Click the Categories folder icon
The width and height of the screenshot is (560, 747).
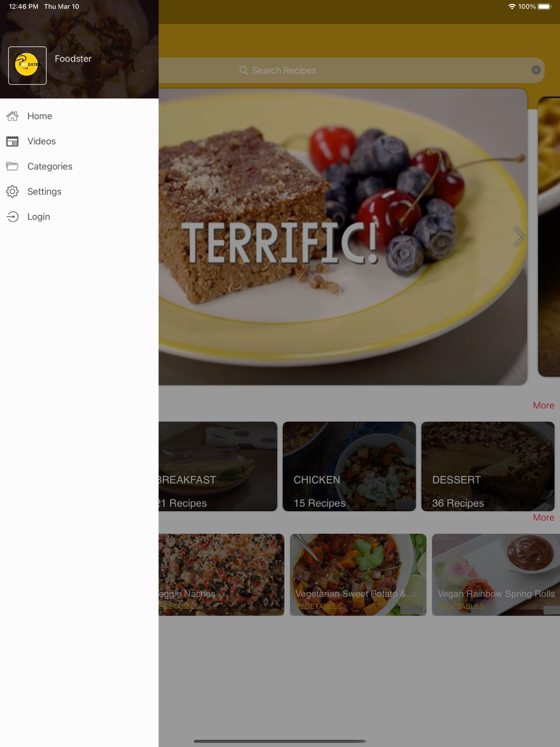pyautogui.click(x=12, y=166)
